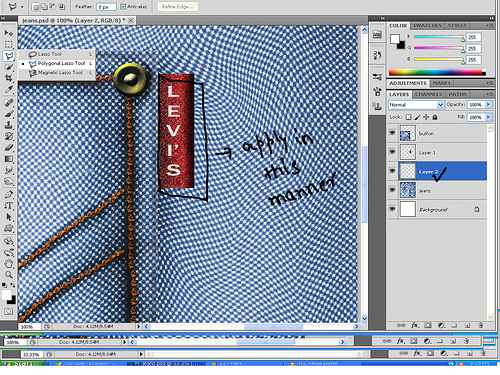The width and height of the screenshot is (500, 375).
Task: Toggle lock all padlock icon
Action: [x=435, y=117]
